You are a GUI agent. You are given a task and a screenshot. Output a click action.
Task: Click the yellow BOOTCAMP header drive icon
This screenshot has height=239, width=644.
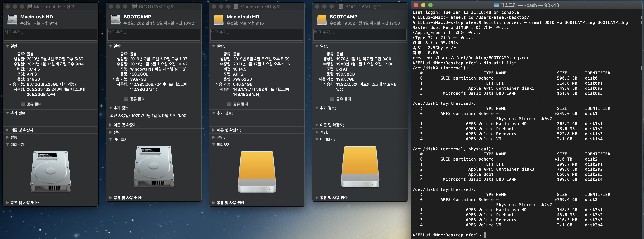(322, 20)
